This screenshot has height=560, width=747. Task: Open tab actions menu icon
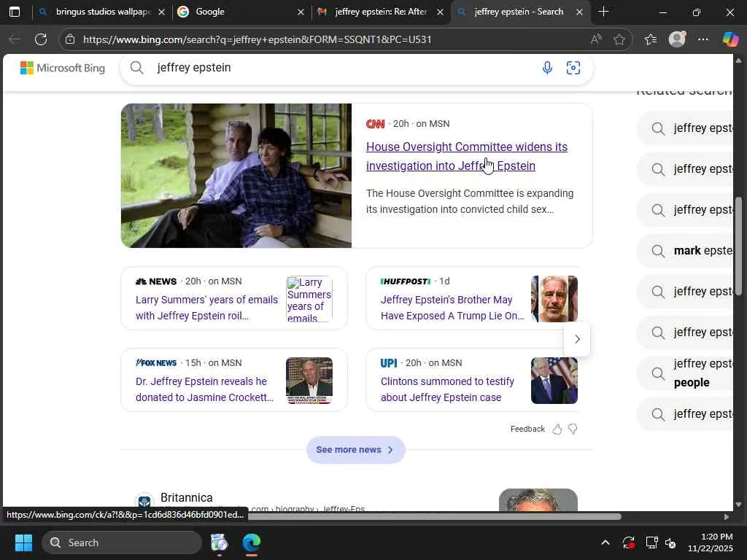pos(15,12)
